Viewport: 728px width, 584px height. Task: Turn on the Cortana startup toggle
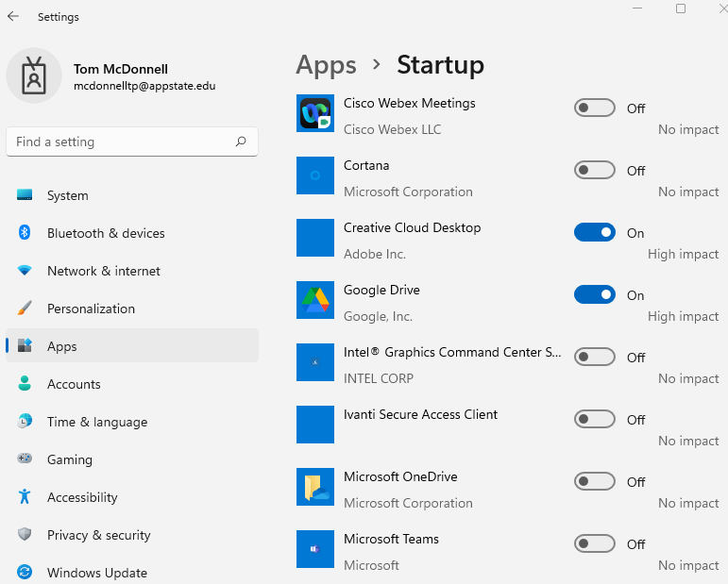pyautogui.click(x=594, y=170)
